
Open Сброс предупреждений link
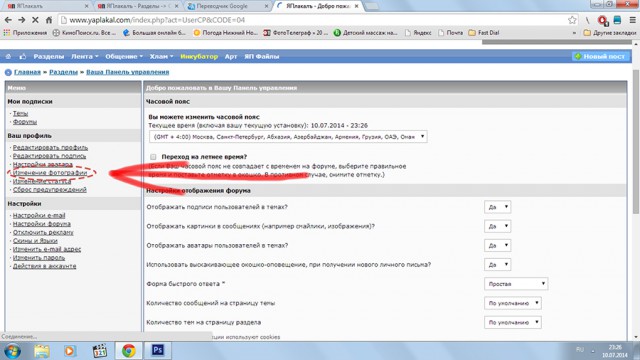[49, 190]
